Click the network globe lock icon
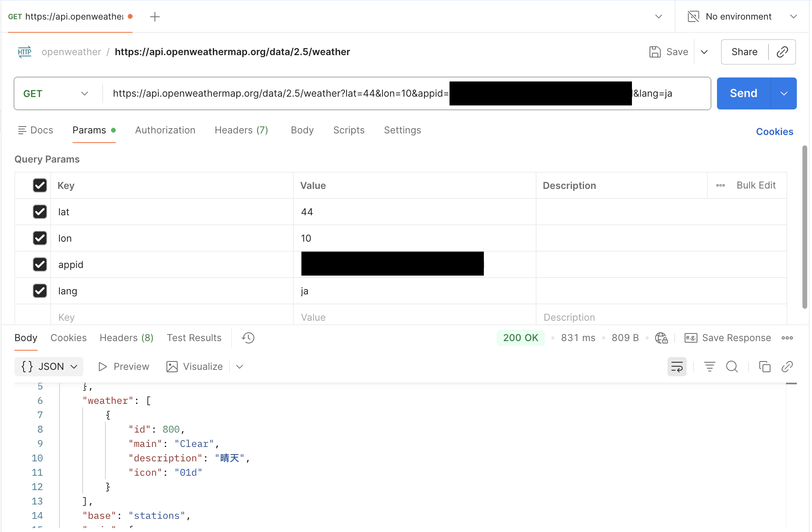The width and height of the screenshot is (812, 532). pos(661,338)
